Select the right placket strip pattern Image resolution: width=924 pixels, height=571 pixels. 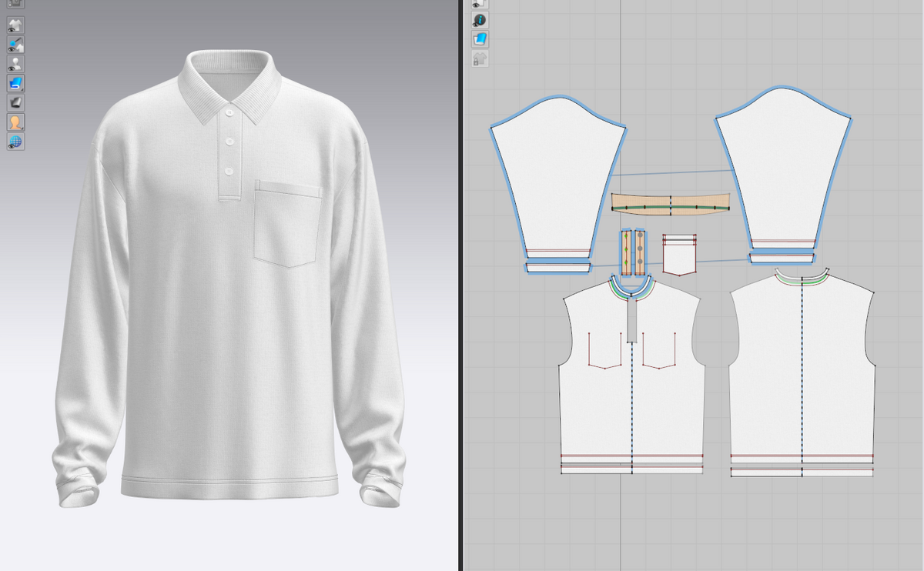641,251
